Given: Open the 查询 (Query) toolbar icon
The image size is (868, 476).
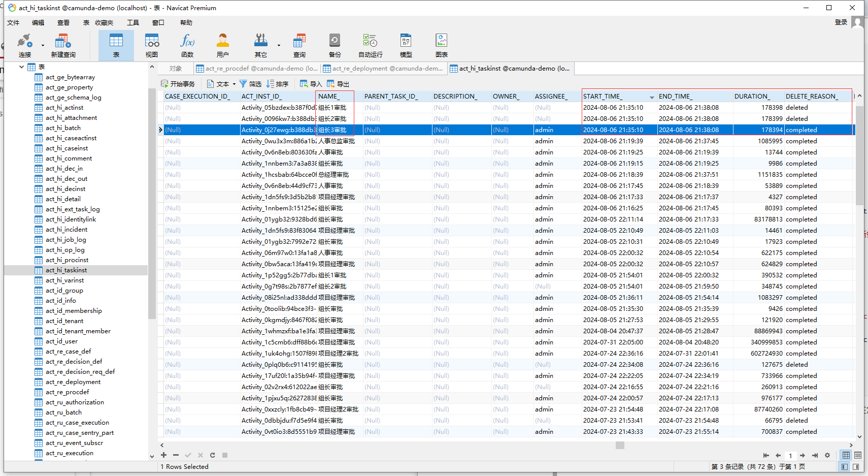Looking at the screenshot, I should (299, 45).
